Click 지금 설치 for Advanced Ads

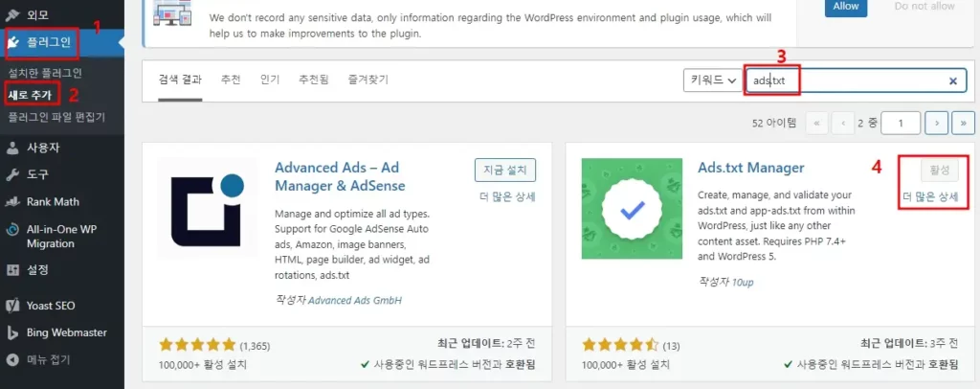(505, 170)
